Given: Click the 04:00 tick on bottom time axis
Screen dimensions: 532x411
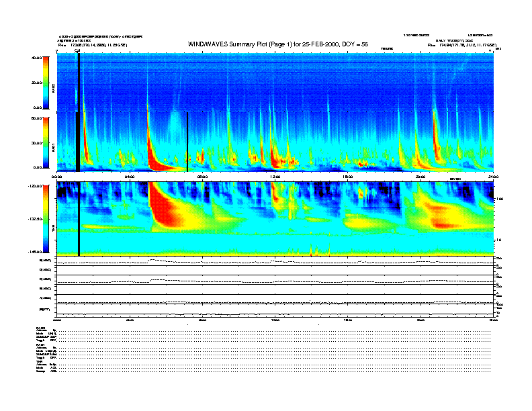Looking at the screenshot, I should click(x=130, y=320).
